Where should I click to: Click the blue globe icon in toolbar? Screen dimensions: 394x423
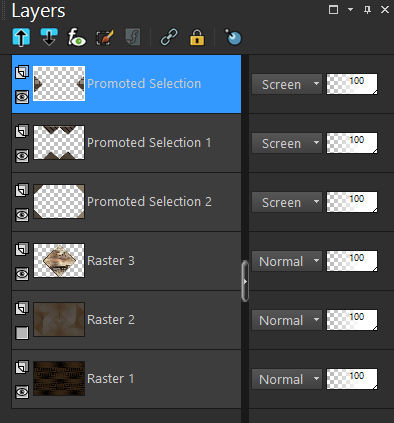[233, 37]
